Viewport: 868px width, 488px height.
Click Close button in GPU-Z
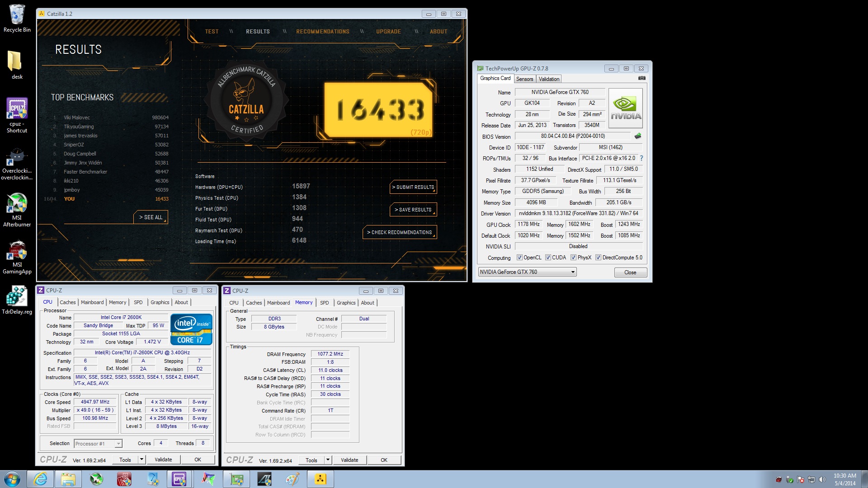tap(630, 272)
